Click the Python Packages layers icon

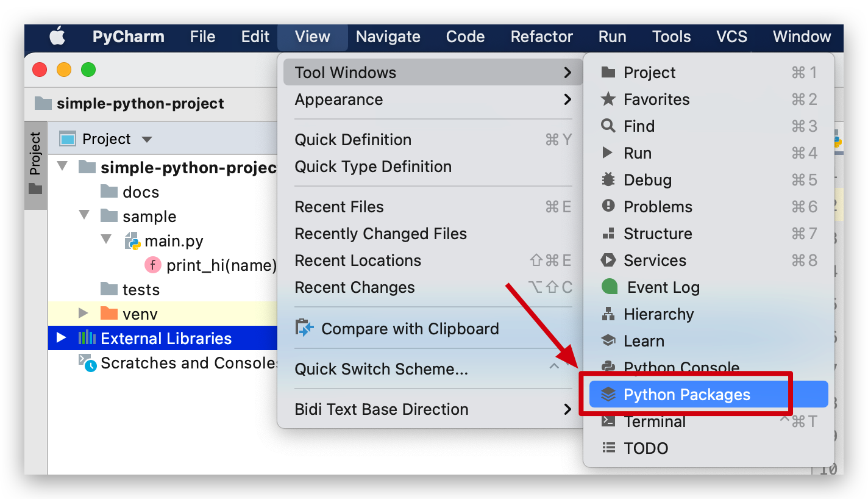tap(608, 395)
